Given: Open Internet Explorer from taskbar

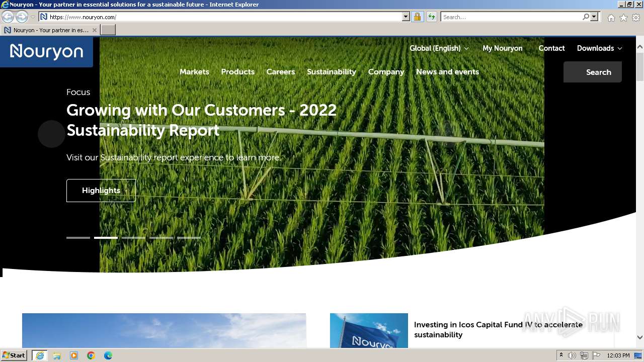Looking at the screenshot, I should (39, 355).
